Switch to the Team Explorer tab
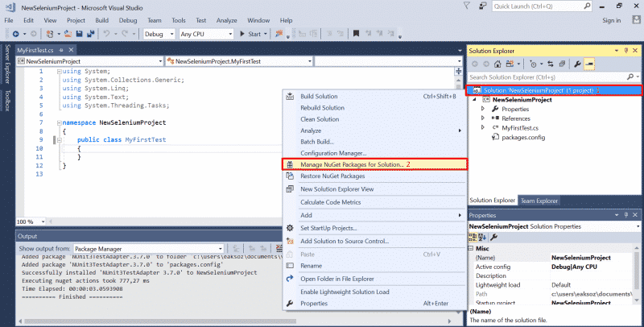 [x=539, y=201]
